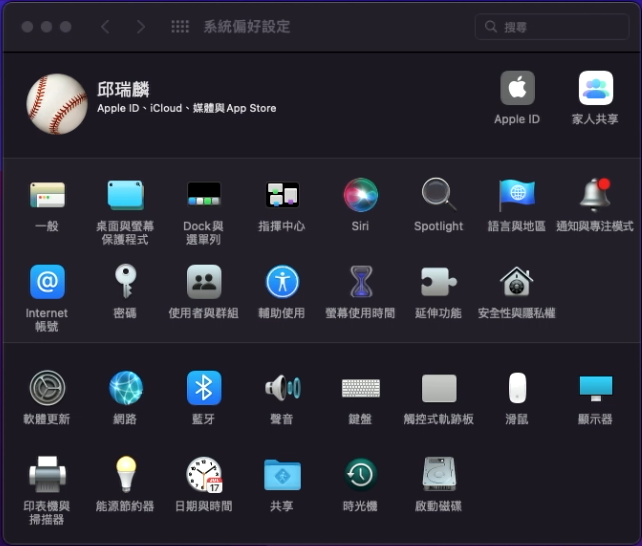Open 通知與專注模式 preferences
The width and height of the screenshot is (642, 546).
pyautogui.click(x=595, y=195)
